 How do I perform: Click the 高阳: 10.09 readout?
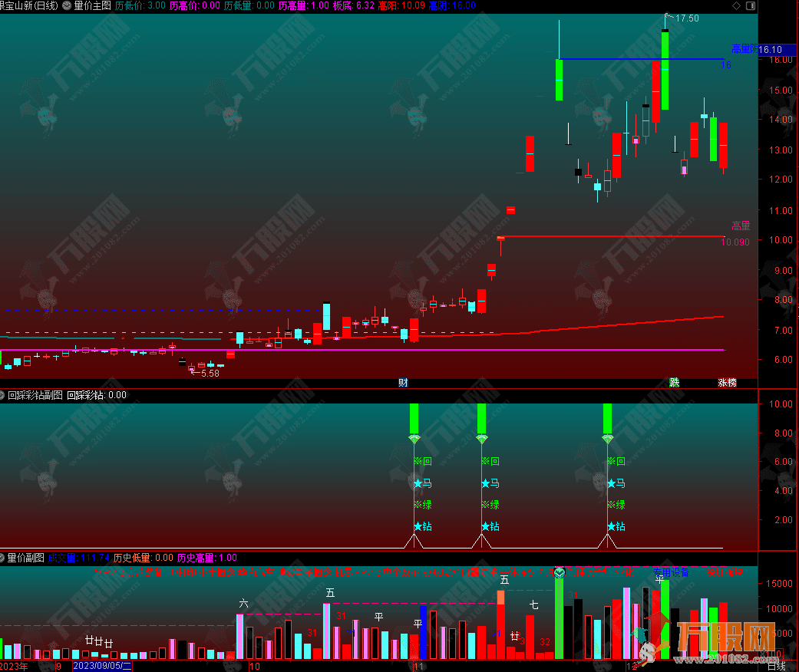(x=401, y=5)
